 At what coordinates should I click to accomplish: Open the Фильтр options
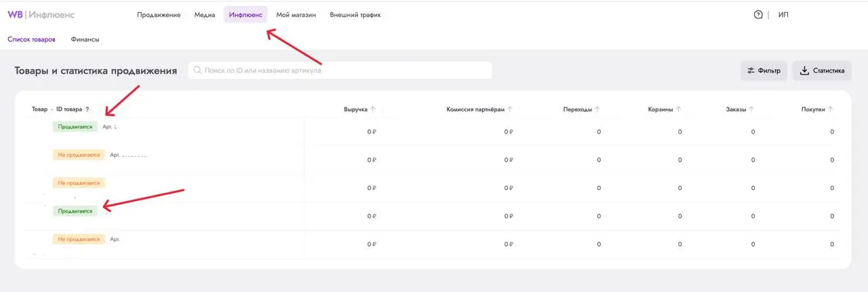click(764, 71)
